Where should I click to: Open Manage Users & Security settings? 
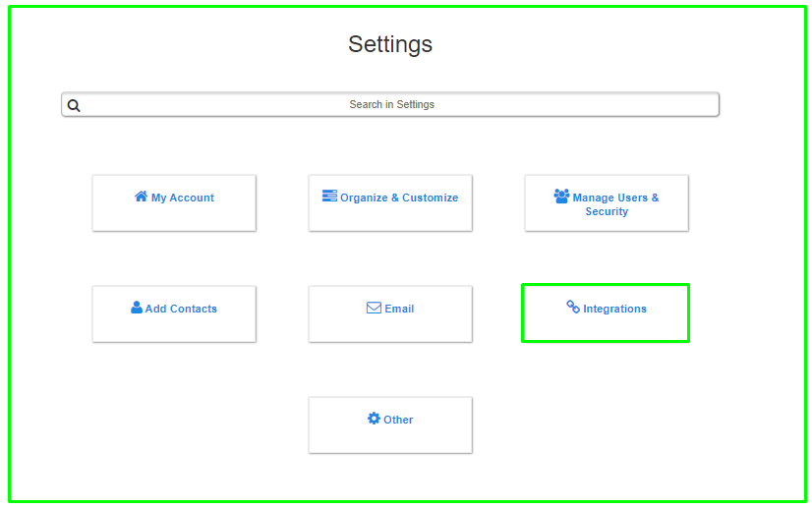pyautogui.click(x=607, y=203)
